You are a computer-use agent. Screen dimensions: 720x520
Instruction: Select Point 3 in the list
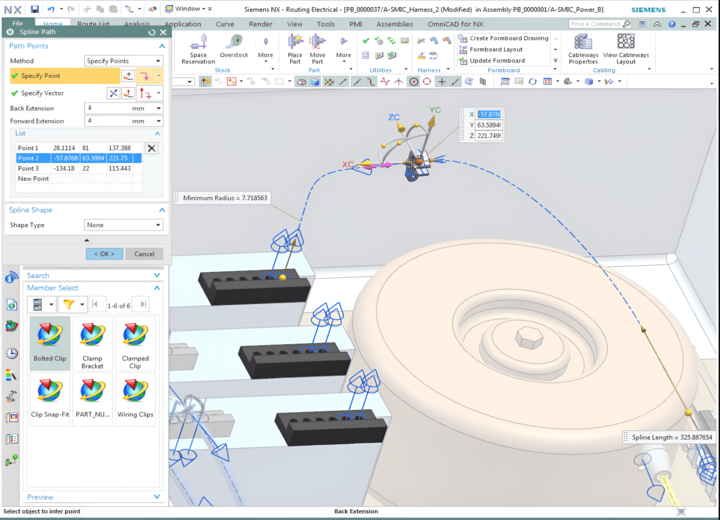pos(79,168)
